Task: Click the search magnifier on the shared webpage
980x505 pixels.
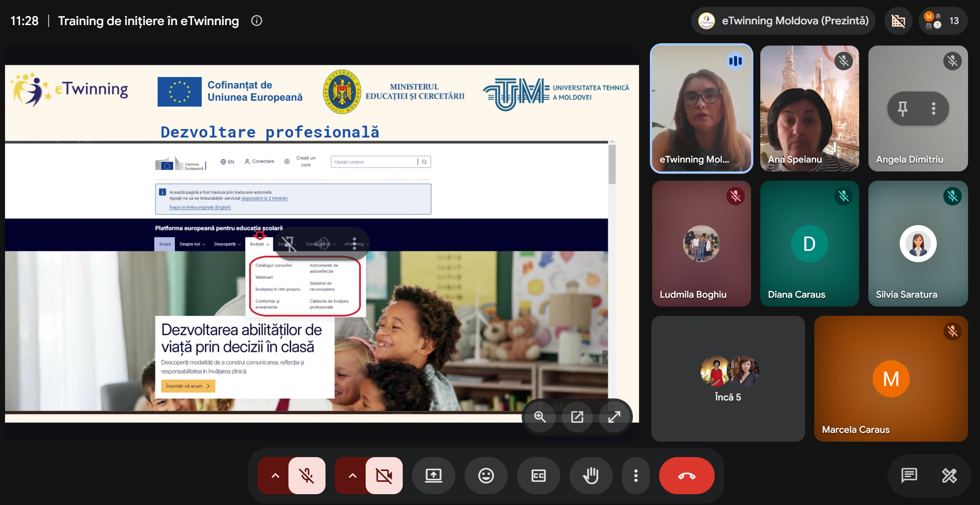Action: coord(424,162)
